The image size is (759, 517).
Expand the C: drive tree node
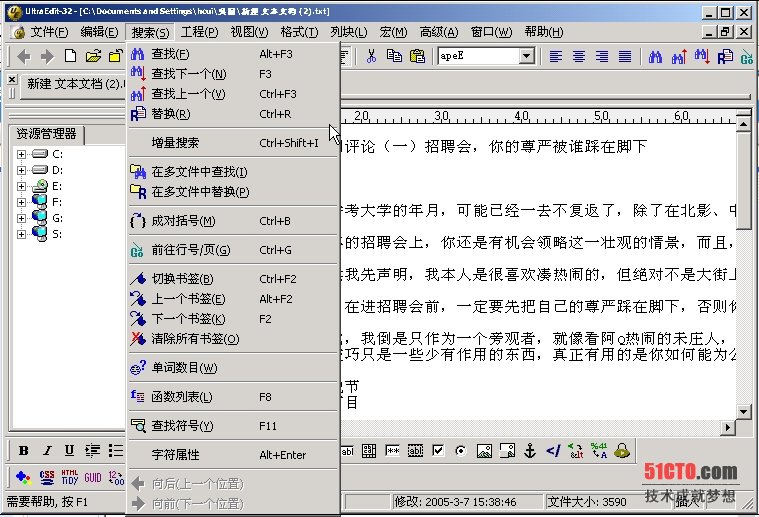(x=21, y=154)
